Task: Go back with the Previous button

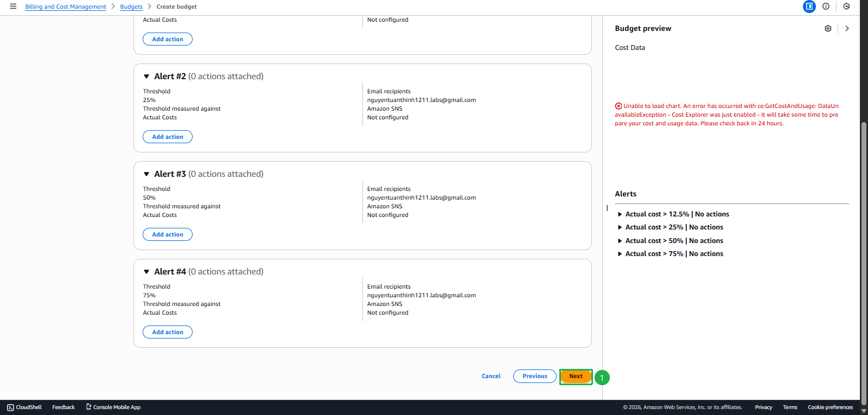Action: coord(535,376)
